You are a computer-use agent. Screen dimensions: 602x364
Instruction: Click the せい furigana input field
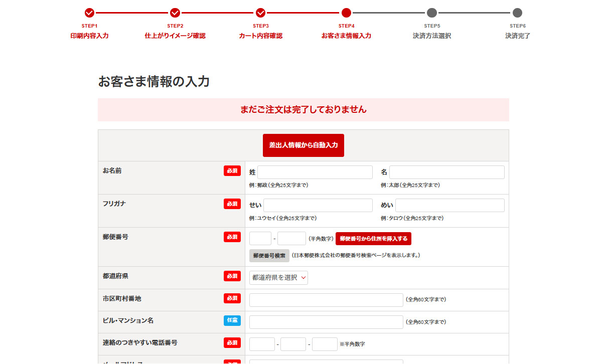(x=318, y=206)
